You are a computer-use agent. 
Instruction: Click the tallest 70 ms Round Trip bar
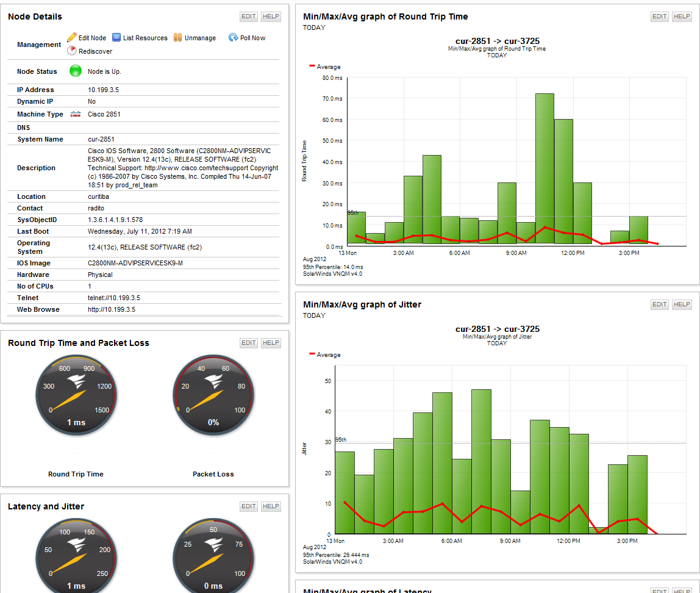[545, 168]
